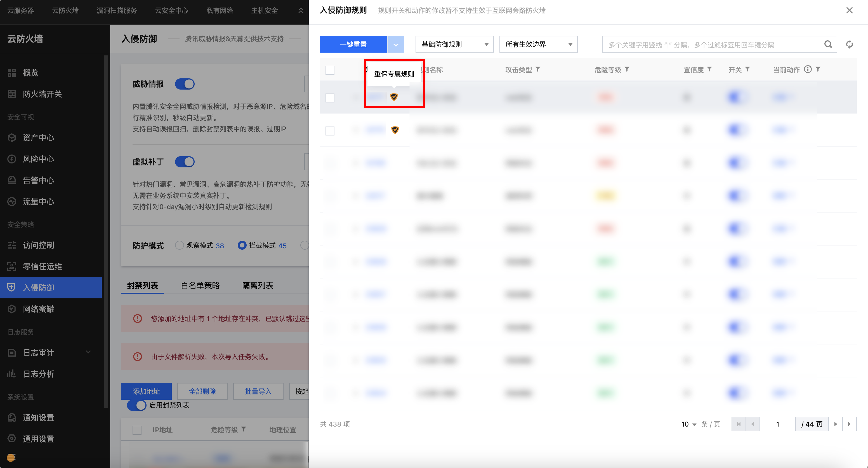Click the 38 count next to 观察模式
The height and width of the screenshot is (468, 868).
click(x=220, y=246)
